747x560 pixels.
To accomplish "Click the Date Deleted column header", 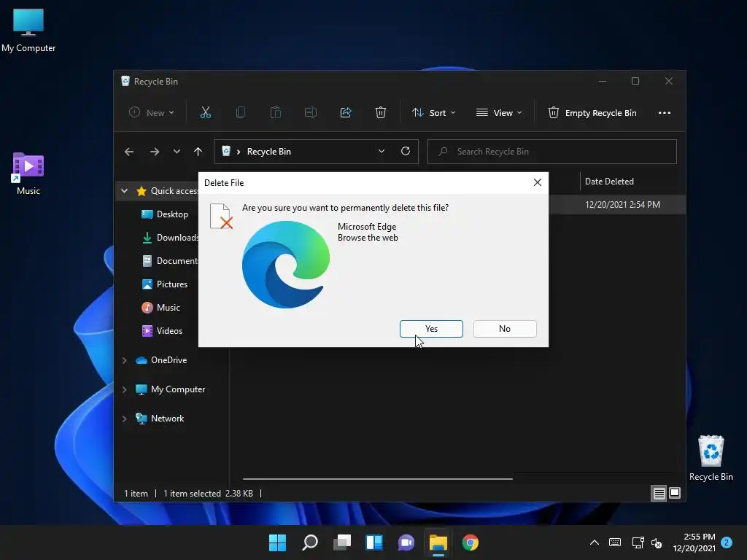I will coord(609,182).
